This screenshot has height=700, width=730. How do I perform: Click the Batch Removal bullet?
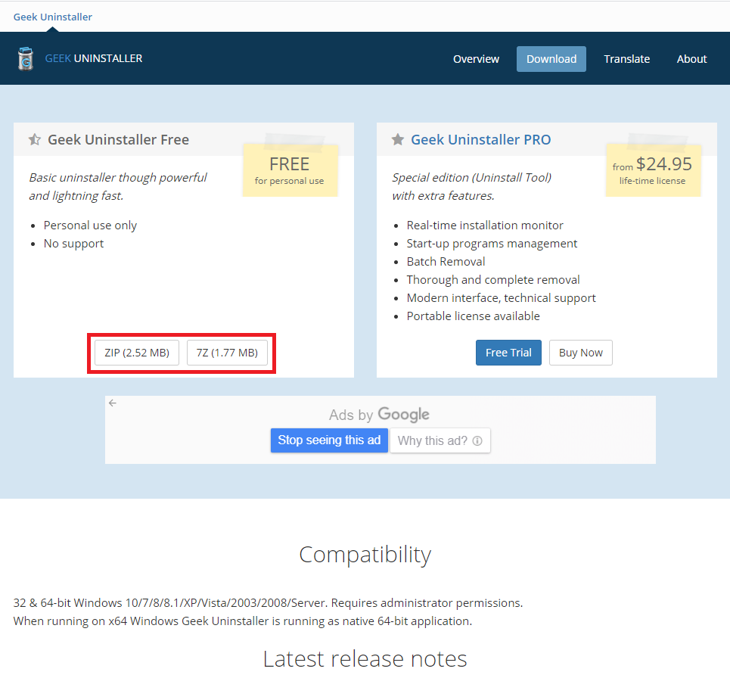[446, 262]
